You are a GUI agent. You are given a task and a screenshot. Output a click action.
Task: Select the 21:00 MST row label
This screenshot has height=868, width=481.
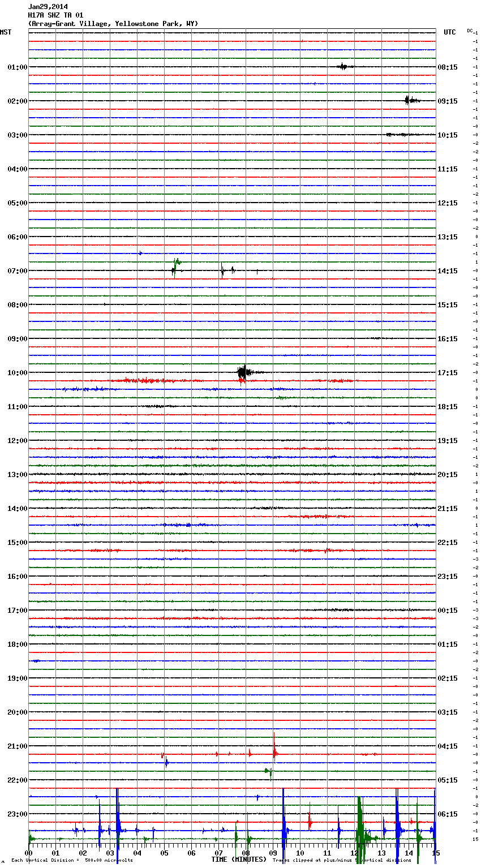pos(18,746)
